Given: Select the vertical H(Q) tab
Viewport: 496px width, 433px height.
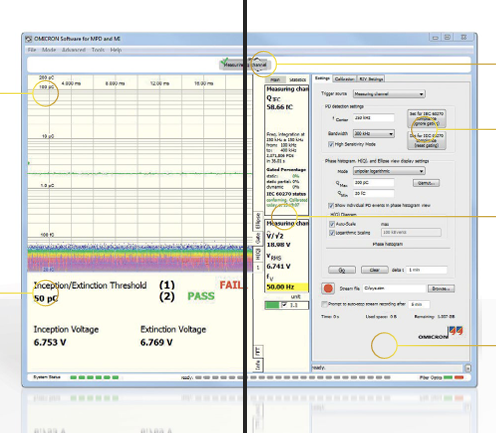Looking at the screenshot, I should [x=258, y=255].
